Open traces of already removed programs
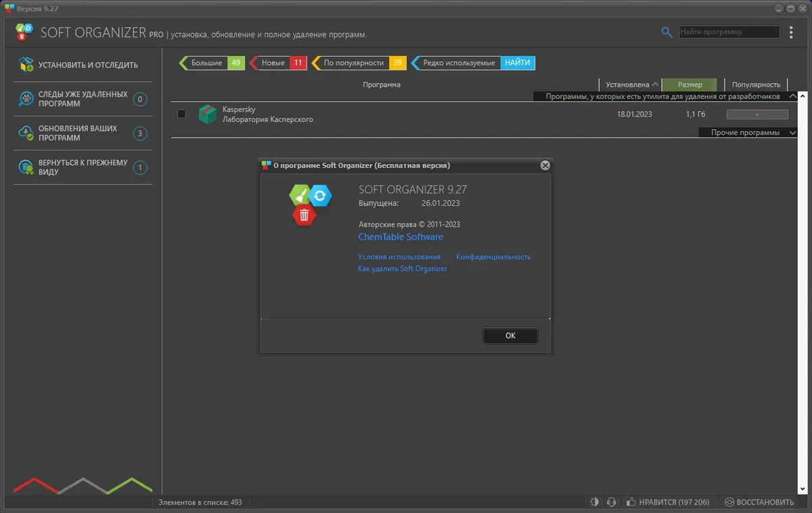Screen dimensions: 812x513 (83, 99)
